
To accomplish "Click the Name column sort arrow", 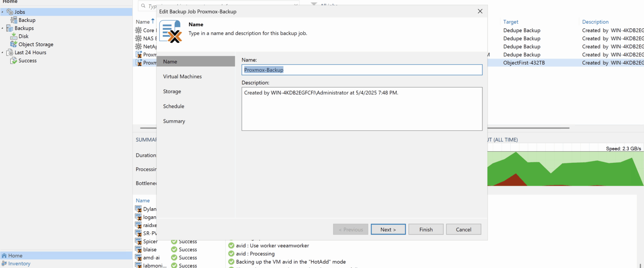I will click(x=153, y=21).
